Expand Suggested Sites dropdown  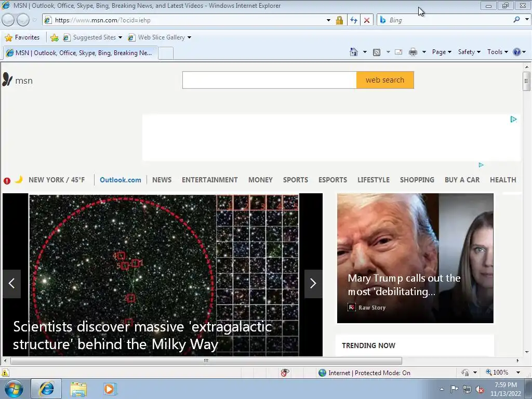click(x=120, y=37)
